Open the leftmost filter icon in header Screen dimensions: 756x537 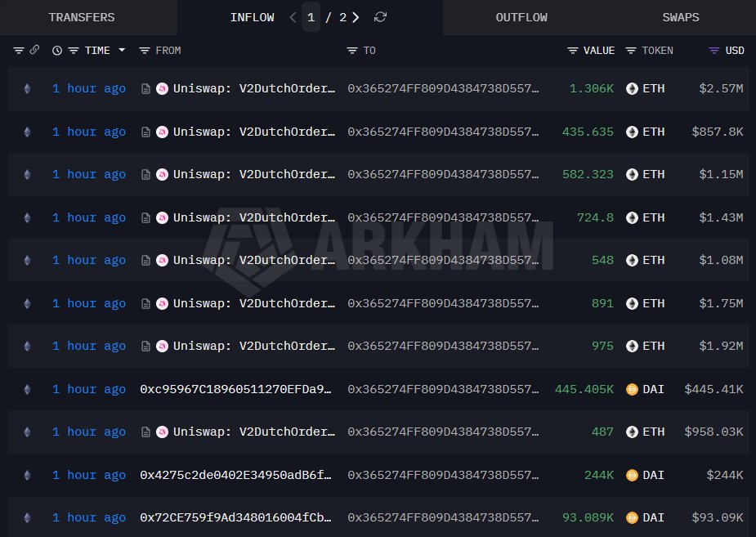(18, 51)
